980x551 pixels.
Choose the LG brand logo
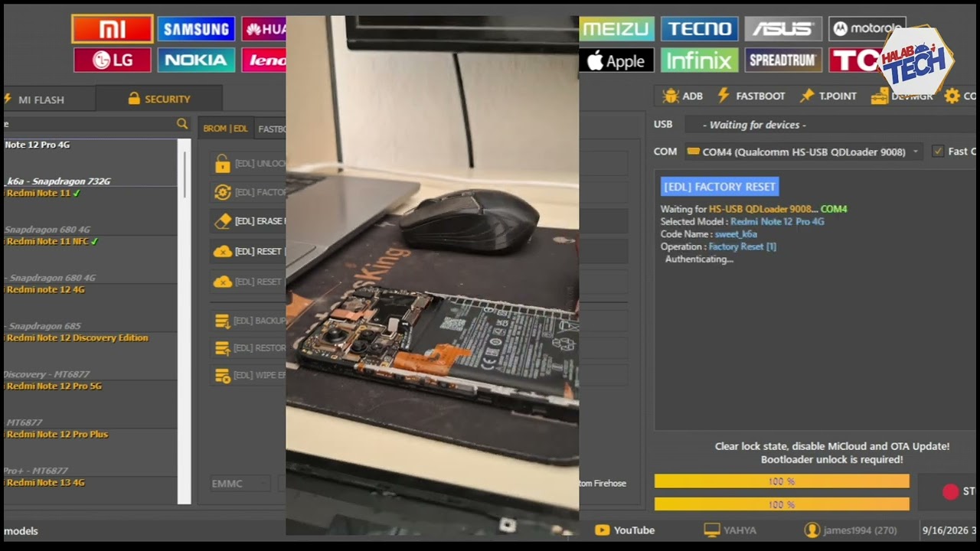click(113, 60)
